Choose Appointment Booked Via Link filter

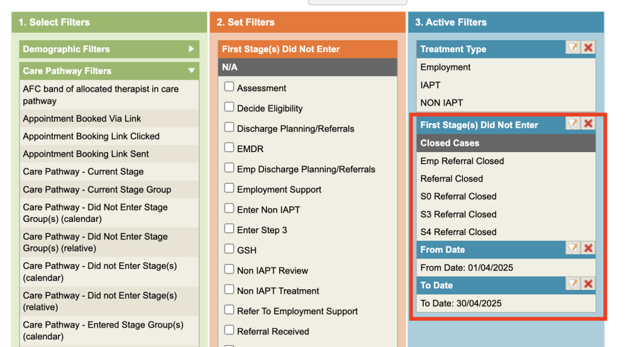click(x=82, y=119)
